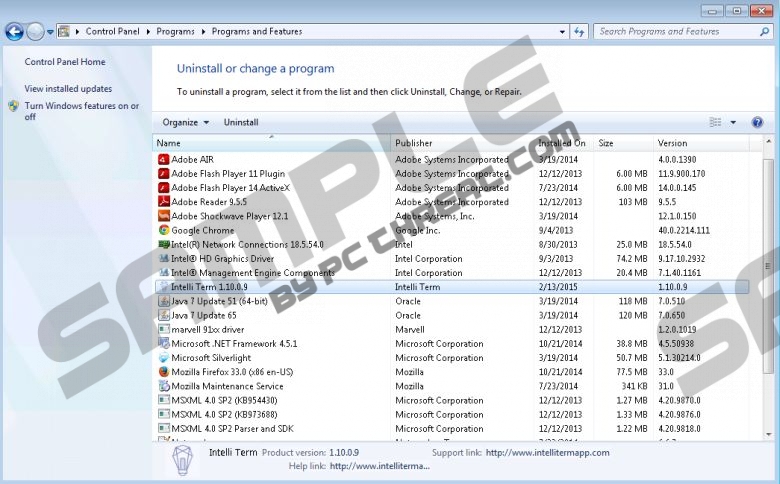Open the Organize dropdown menu
The height and width of the screenshot is (484, 780).
coord(185,122)
